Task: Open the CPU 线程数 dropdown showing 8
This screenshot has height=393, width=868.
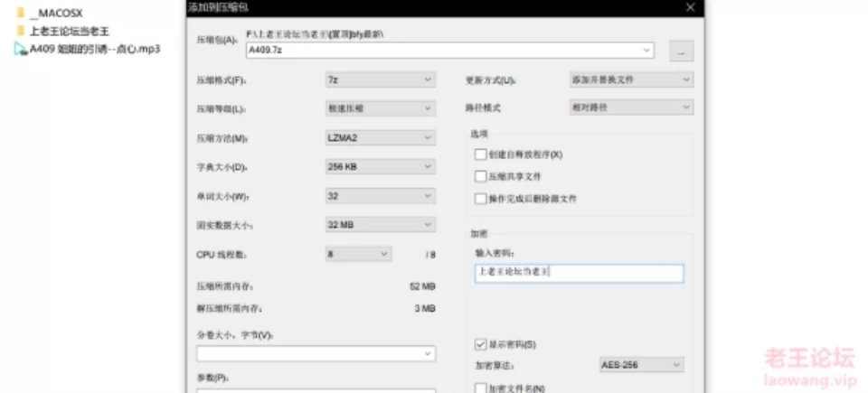Action: click(358, 254)
